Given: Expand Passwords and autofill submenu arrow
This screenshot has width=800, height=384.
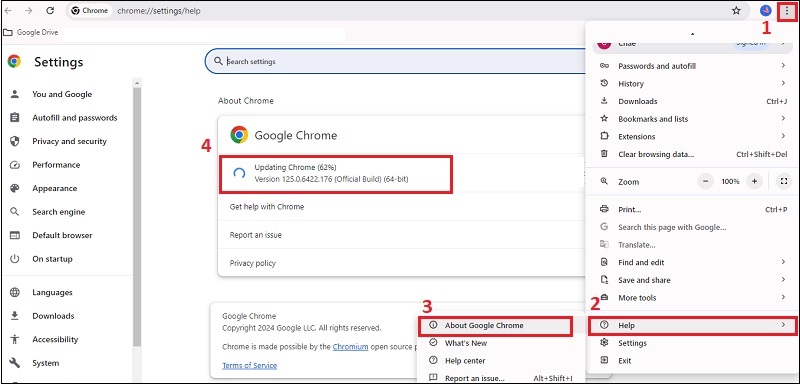Looking at the screenshot, I should pos(783,66).
